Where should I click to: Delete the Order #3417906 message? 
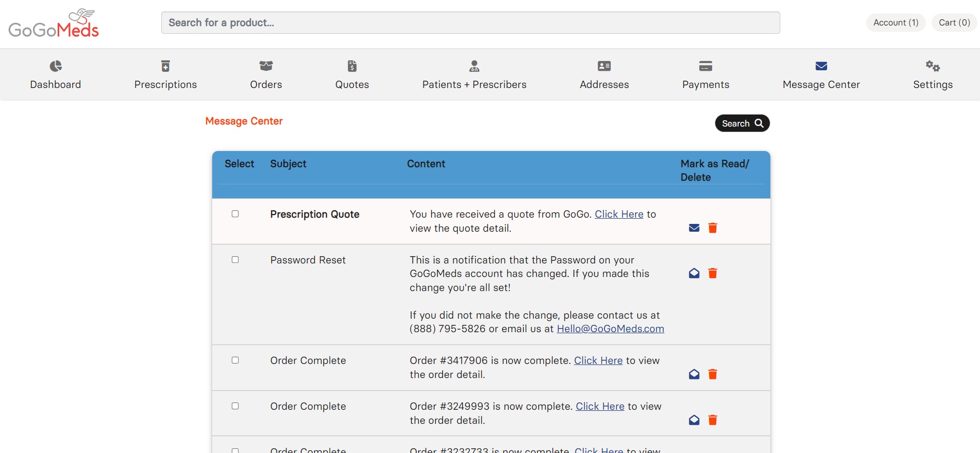point(713,374)
